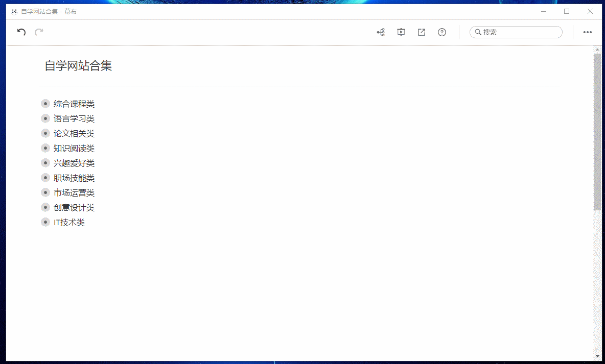Click the 市场运营类 text

point(74,192)
